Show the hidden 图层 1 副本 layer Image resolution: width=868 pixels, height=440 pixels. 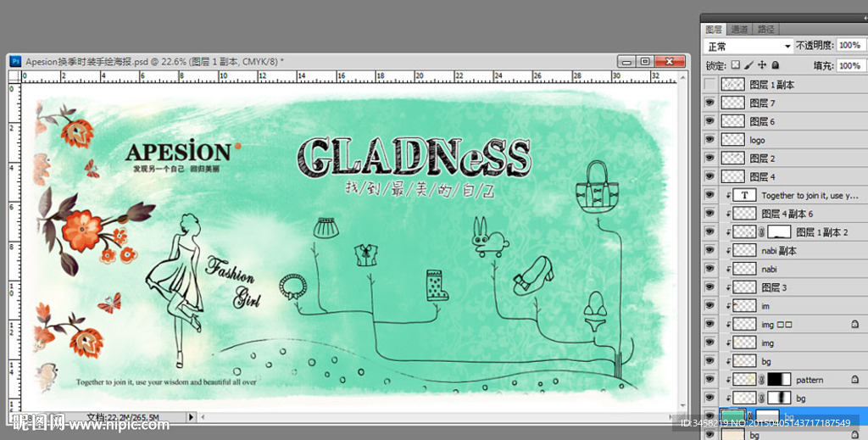[x=709, y=84]
